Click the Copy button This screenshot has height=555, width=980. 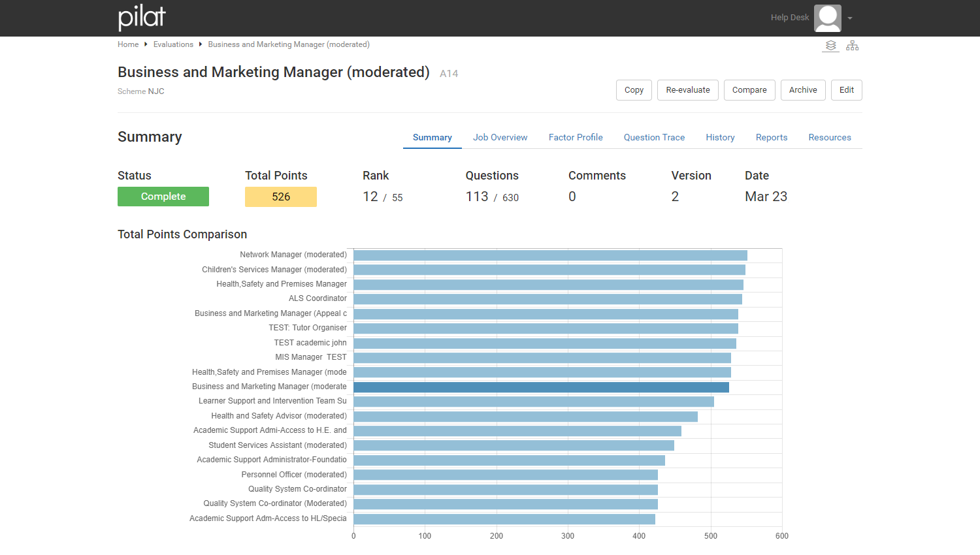634,90
